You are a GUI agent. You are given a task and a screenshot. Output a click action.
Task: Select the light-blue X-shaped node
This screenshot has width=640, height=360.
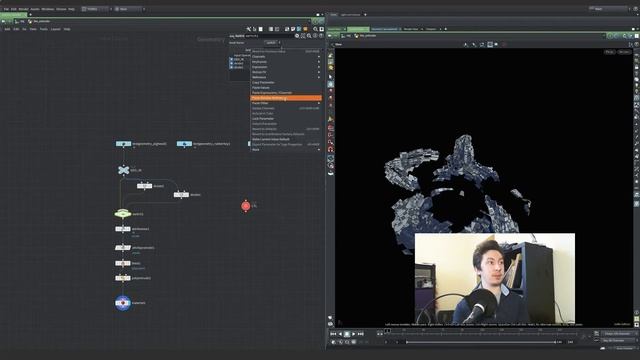(124, 170)
